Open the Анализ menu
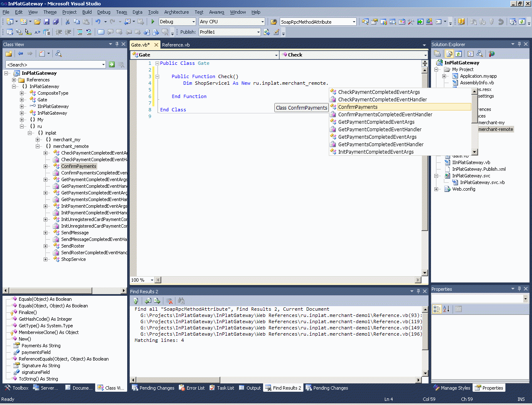 click(217, 12)
